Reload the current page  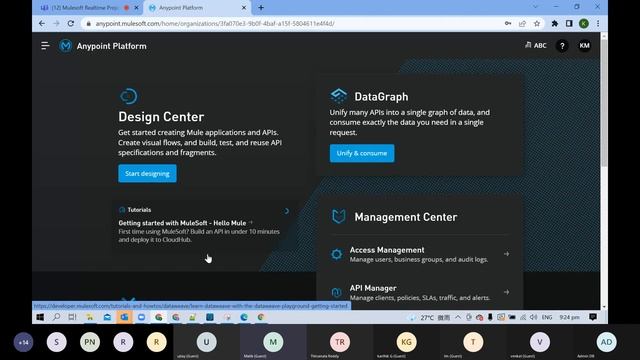click(x=71, y=24)
